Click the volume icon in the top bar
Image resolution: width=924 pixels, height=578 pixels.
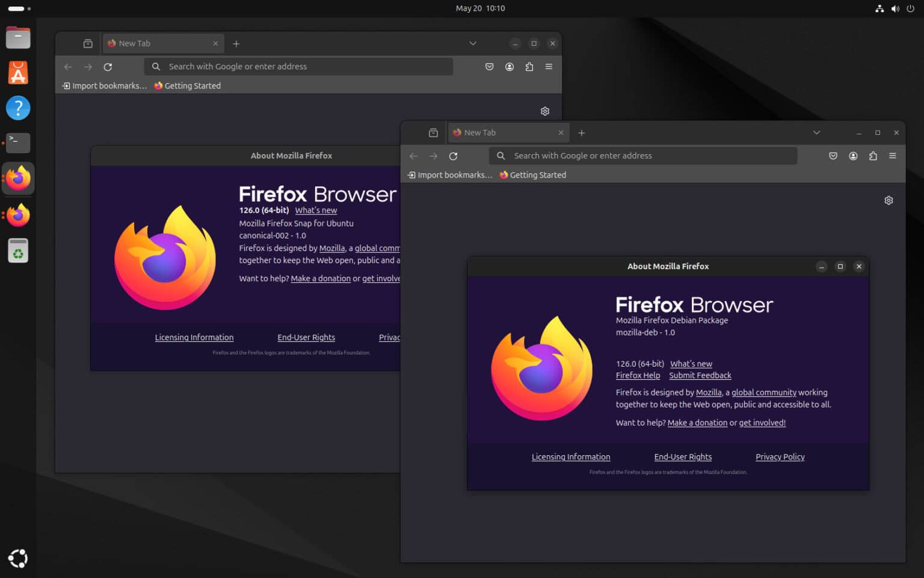point(895,8)
